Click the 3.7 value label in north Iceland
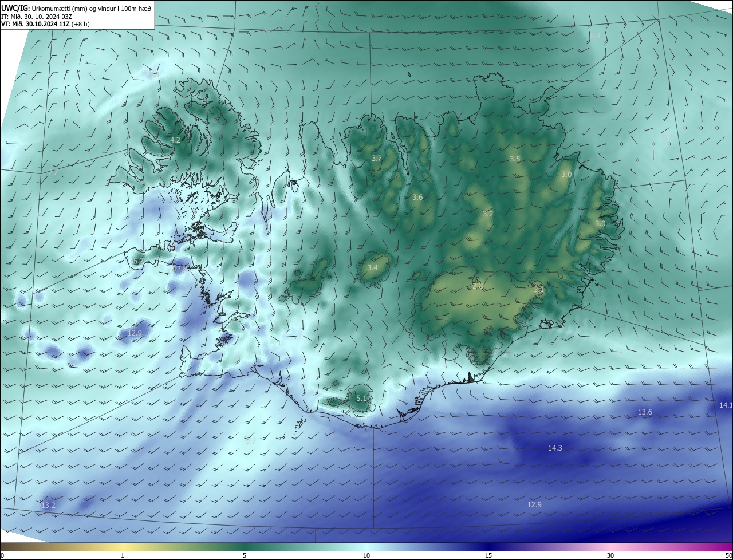Screen dimensions: 733x560 [x=376, y=158]
